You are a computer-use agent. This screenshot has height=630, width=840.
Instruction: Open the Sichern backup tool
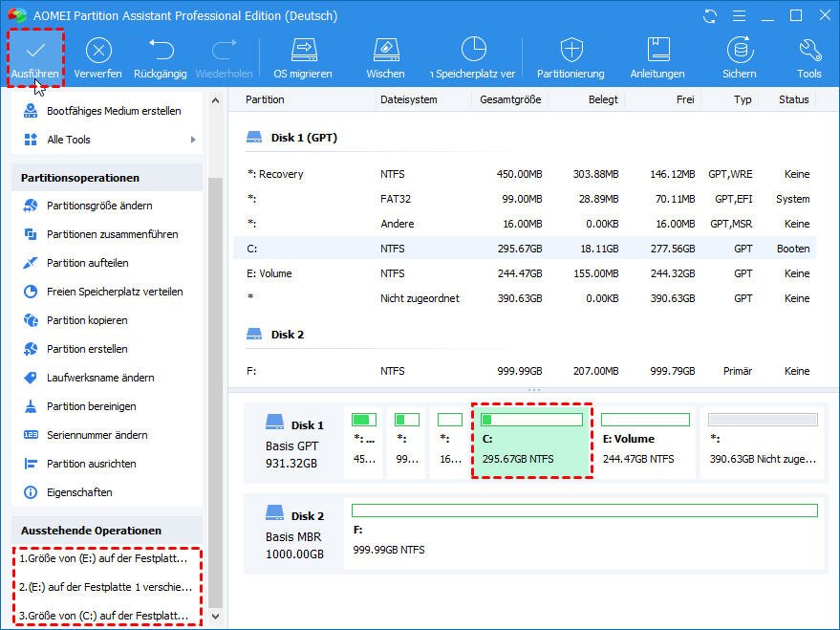coord(740,57)
